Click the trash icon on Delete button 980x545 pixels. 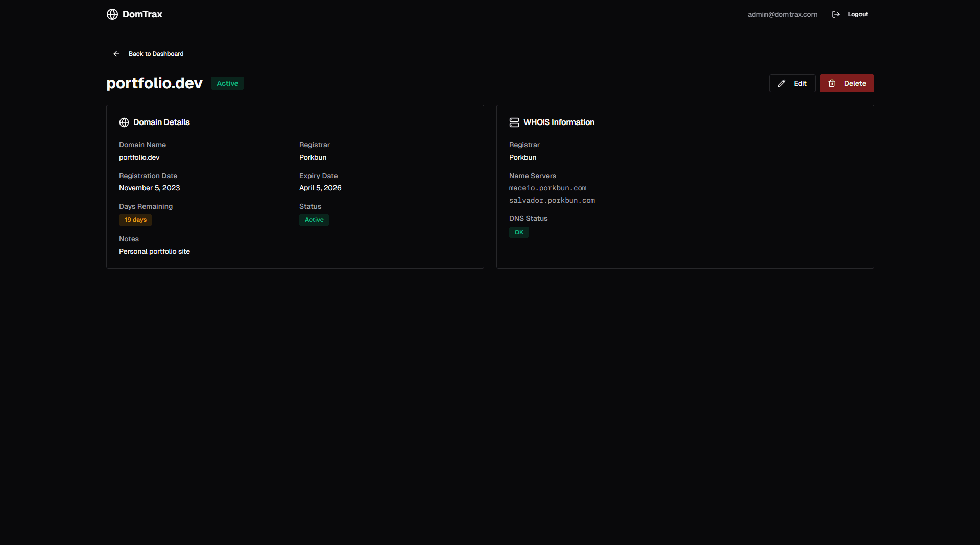click(831, 83)
